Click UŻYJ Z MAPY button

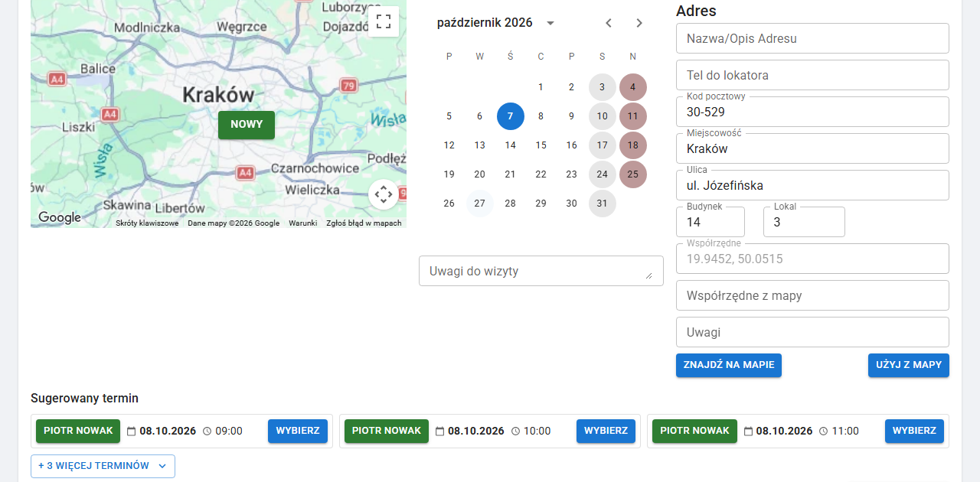(x=909, y=365)
